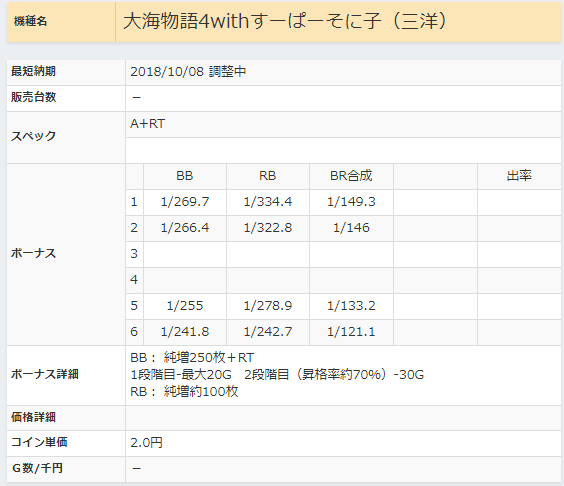Click the ボーナス詳細 row label

[45, 374]
